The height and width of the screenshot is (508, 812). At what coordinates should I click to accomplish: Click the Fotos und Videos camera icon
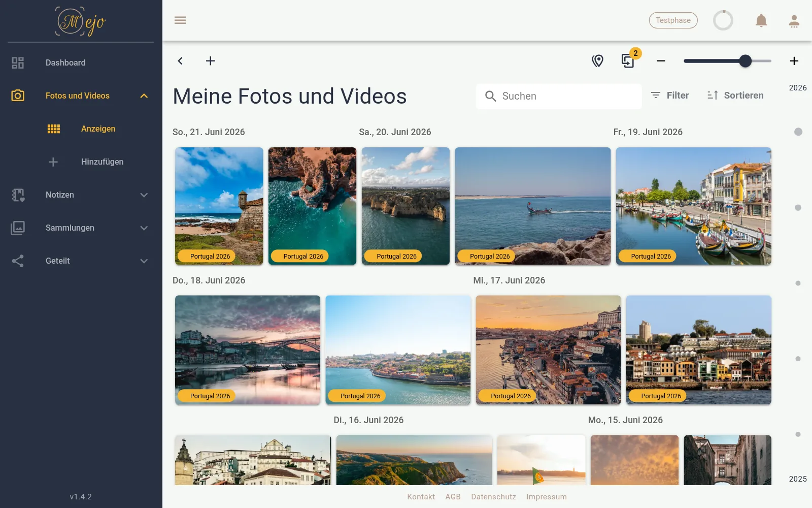18,96
